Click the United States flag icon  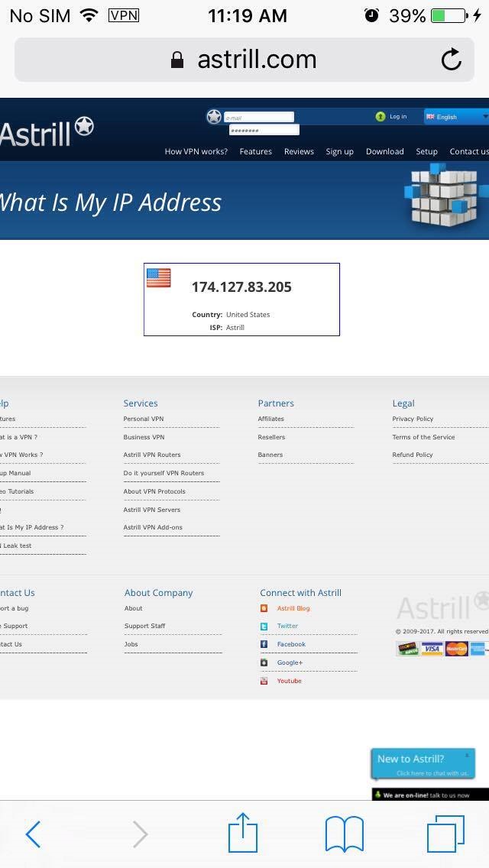click(x=158, y=278)
